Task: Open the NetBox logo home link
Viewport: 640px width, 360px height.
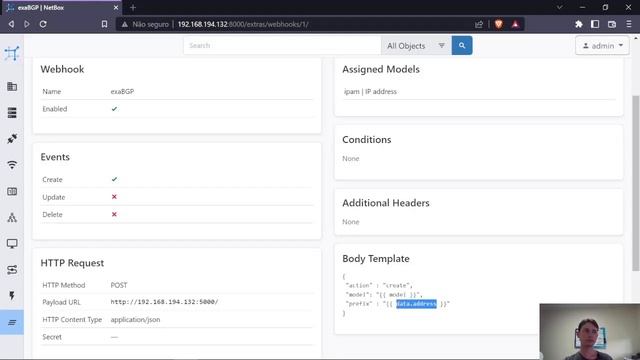Action: [12, 53]
